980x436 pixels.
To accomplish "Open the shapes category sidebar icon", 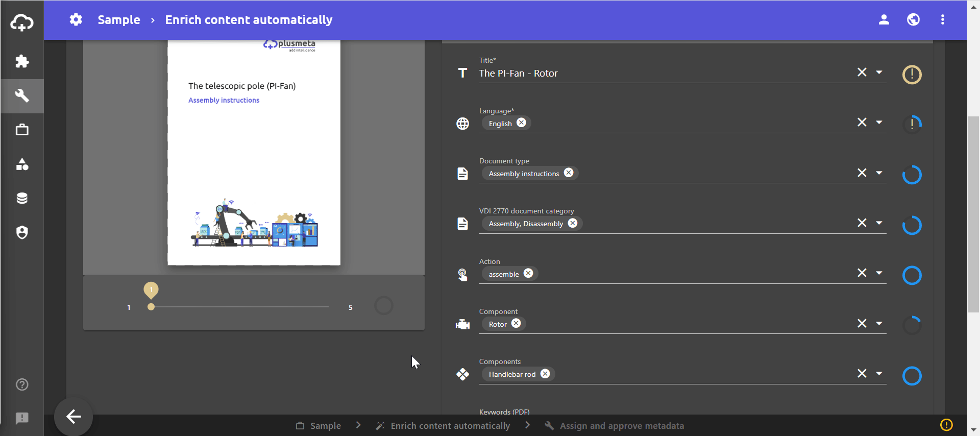I will 22,164.
